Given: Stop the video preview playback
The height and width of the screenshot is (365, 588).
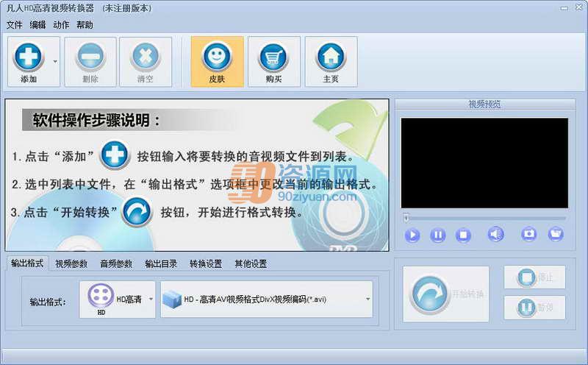Looking at the screenshot, I should (x=463, y=235).
